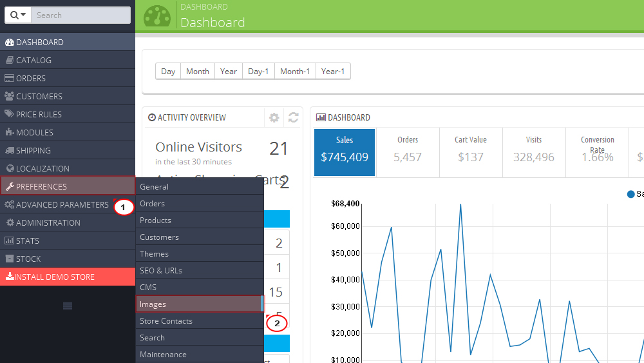Show the Orders chart tab
Viewport: 644px width, 363px height.
point(408,152)
